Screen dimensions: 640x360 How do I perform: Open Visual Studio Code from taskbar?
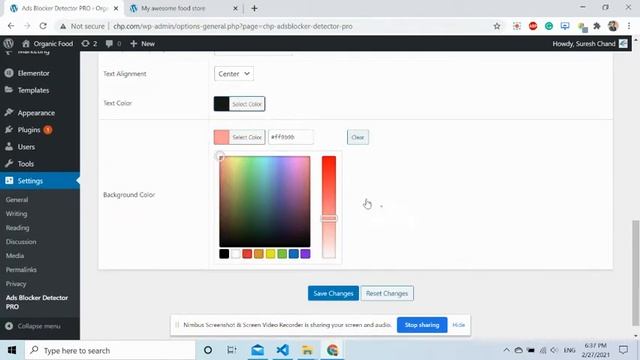click(x=282, y=350)
